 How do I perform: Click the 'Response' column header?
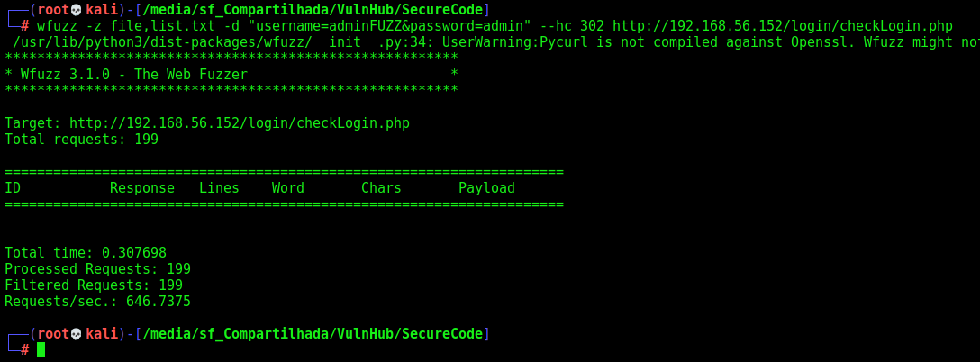click(142, 188)
